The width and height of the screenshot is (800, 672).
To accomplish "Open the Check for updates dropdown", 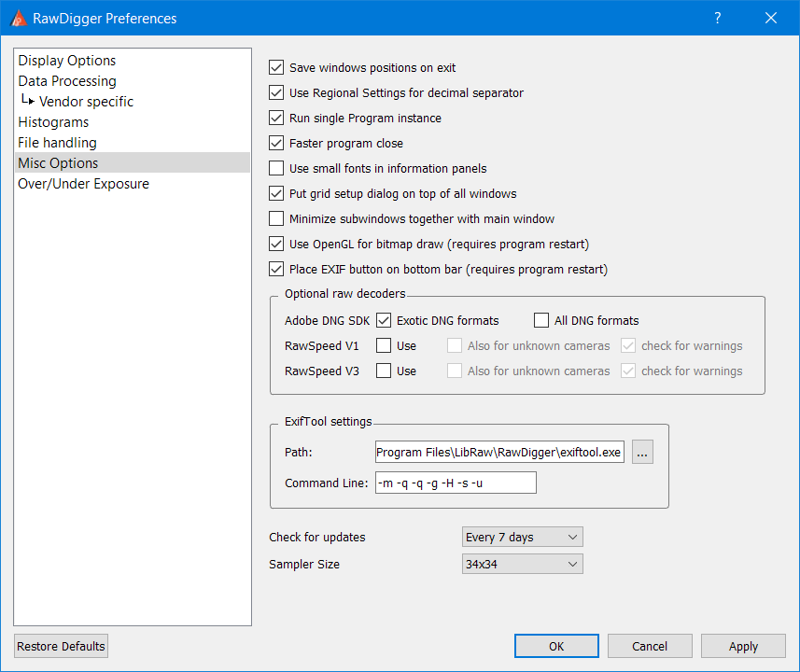I will tap(523, 537).
